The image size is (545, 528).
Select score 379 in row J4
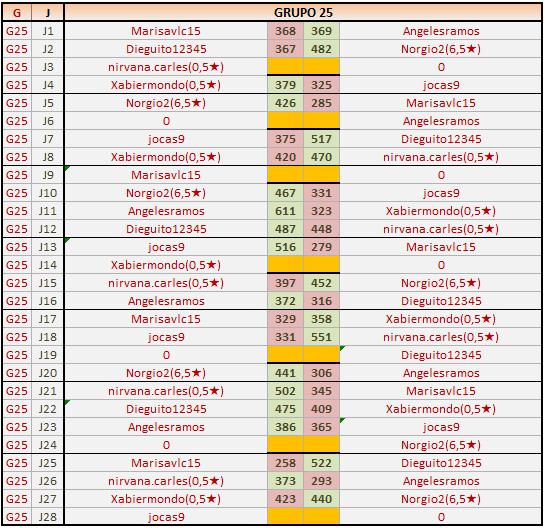285,85
